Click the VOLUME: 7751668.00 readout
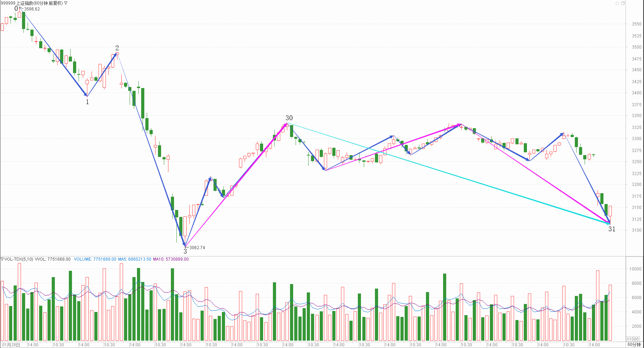644x348 pixels. point(95,259)
